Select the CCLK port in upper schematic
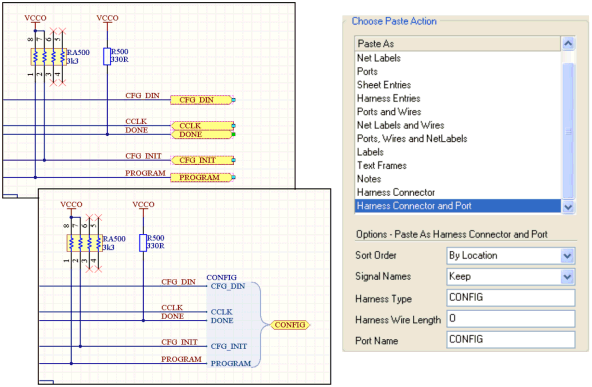The image size is (592, 387). pos(203,126)
